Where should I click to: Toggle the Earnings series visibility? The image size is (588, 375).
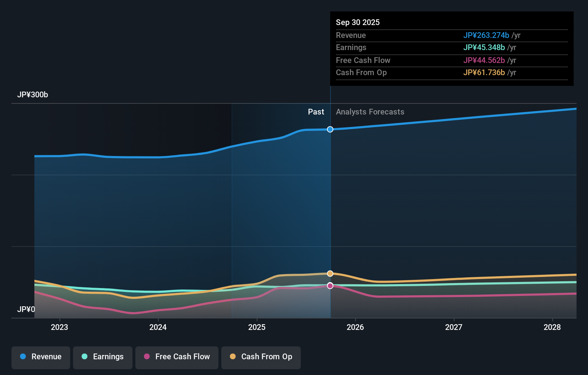[x=102, y=357]
